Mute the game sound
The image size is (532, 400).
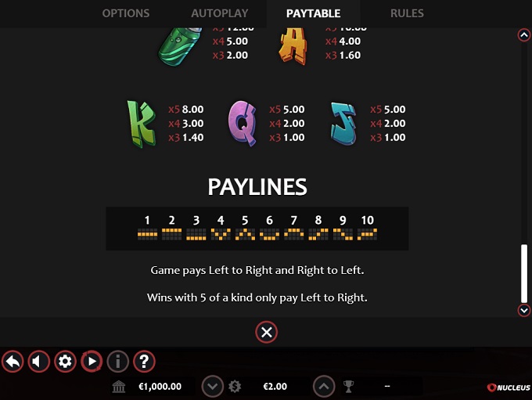38,362
